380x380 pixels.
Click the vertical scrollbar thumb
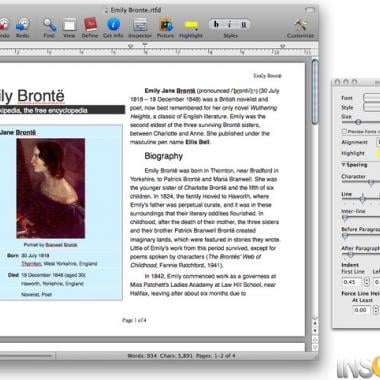[x=315, y=92]
